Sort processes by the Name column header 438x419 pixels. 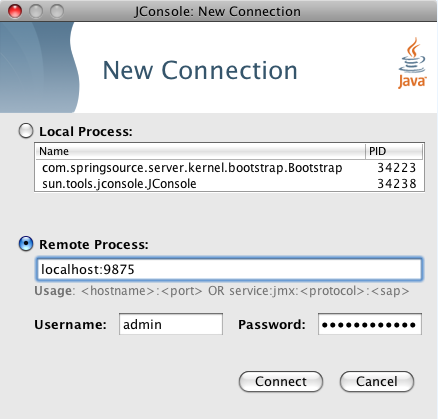200,151
